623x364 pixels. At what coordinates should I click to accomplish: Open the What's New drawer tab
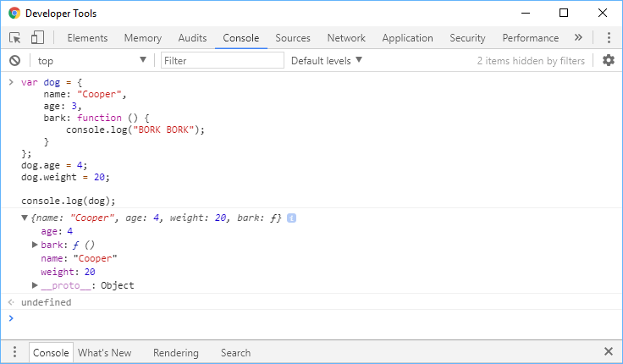[104, 352]
